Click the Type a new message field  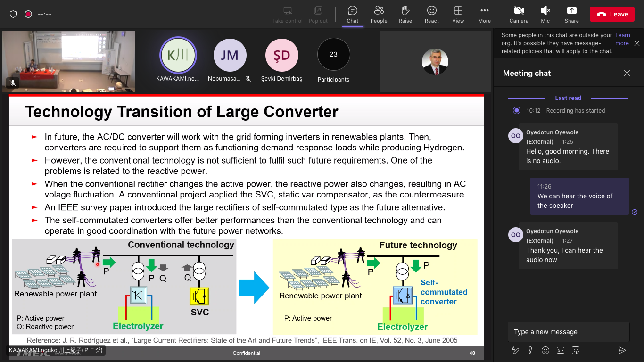568,332
